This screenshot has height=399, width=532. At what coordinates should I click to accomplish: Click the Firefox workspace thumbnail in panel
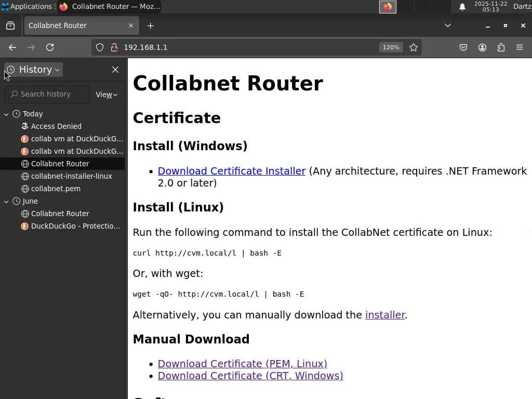pos(388,7)
